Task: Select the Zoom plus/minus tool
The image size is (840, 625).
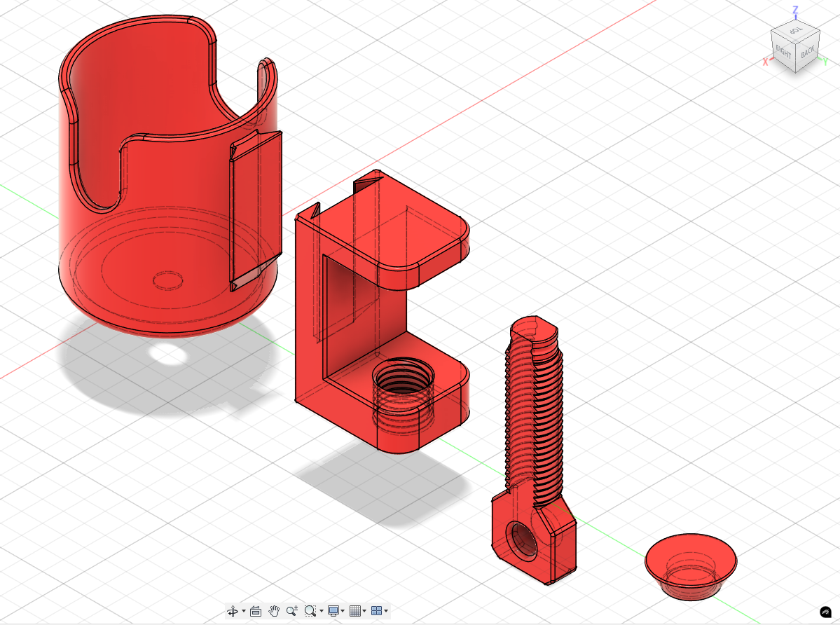Action: pyautogui.click(x=292, y=611)
